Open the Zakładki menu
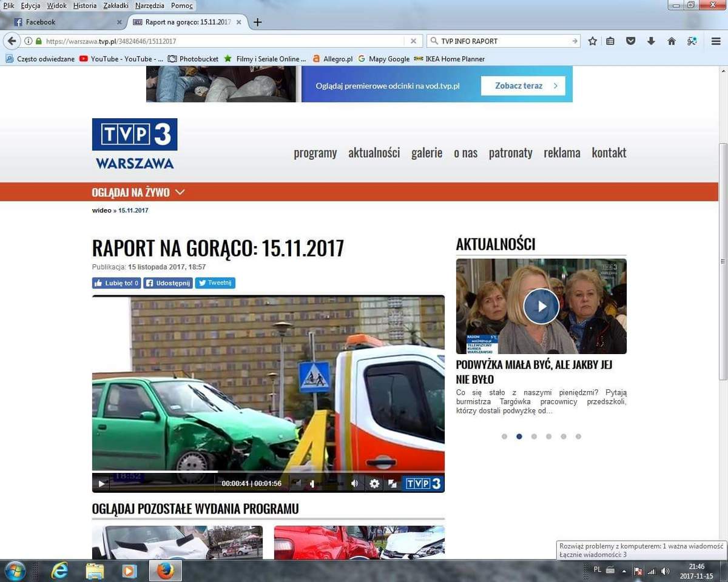Viewport: 728px width, 582px height. click(116, 5)
